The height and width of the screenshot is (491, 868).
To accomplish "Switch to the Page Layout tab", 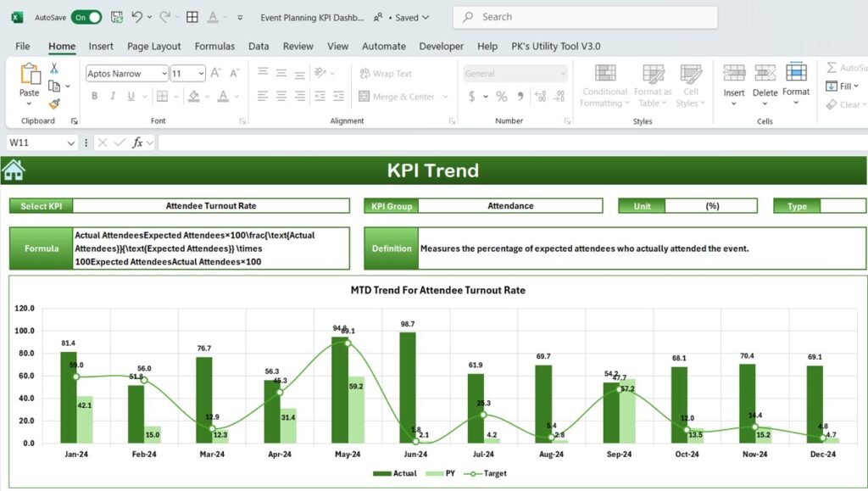I will pos(154,47).
